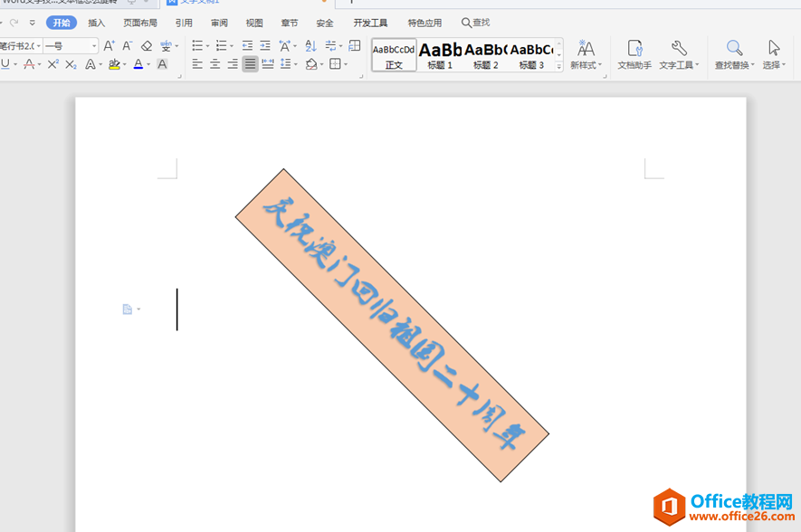
Task: Increase paragraph indent
Action: [265, 46]
